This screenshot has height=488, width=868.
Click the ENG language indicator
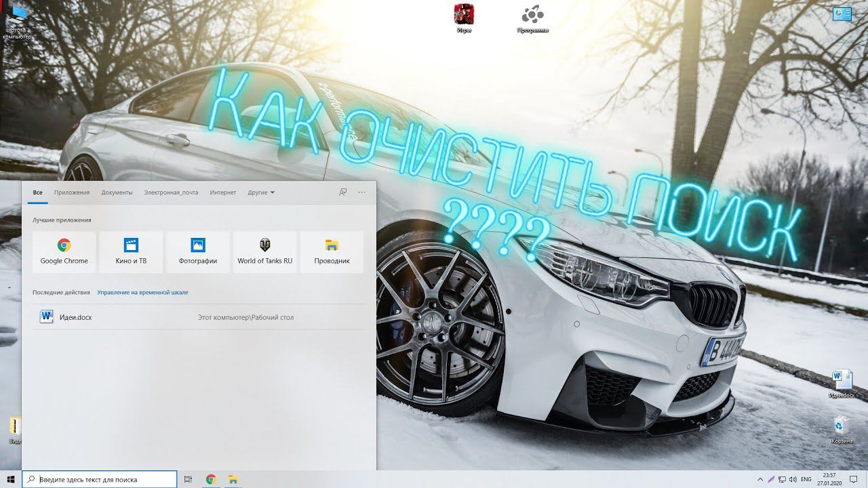click(x=806, y=479)
